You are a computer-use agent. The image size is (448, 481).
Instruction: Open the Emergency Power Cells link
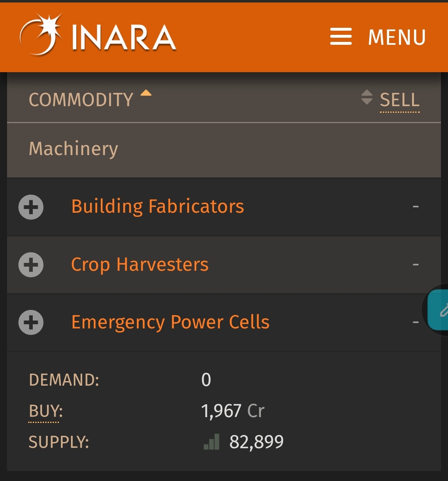coord(170,322)
